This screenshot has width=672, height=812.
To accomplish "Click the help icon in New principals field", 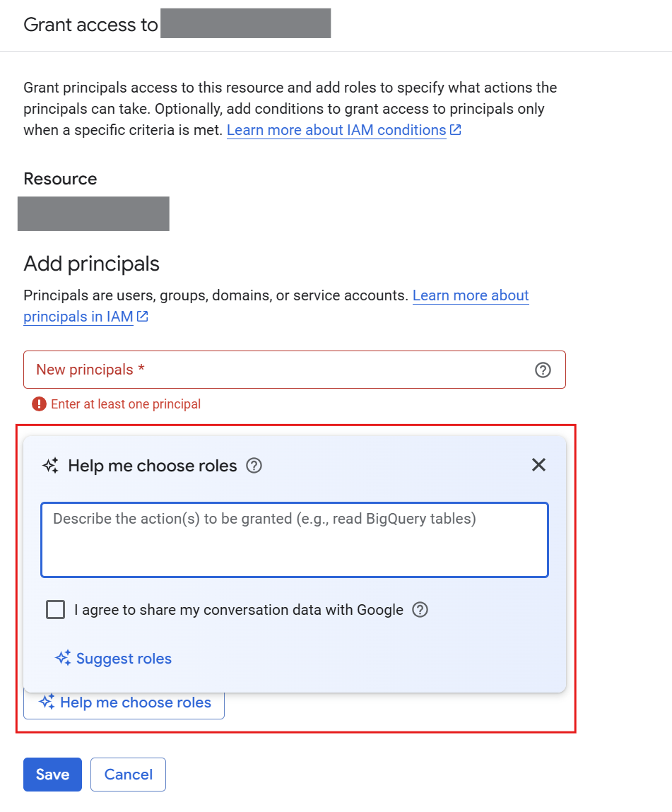I will pyautogui.click(x=543, y=370).
